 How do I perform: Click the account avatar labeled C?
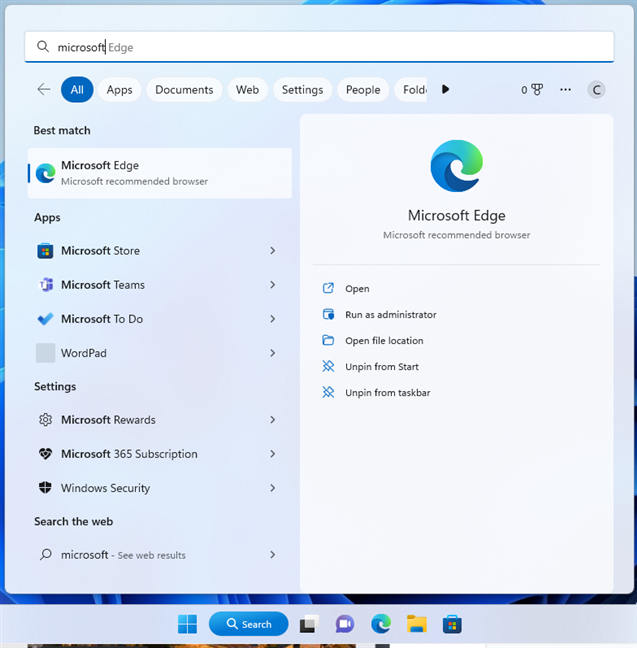click(596, 90)
